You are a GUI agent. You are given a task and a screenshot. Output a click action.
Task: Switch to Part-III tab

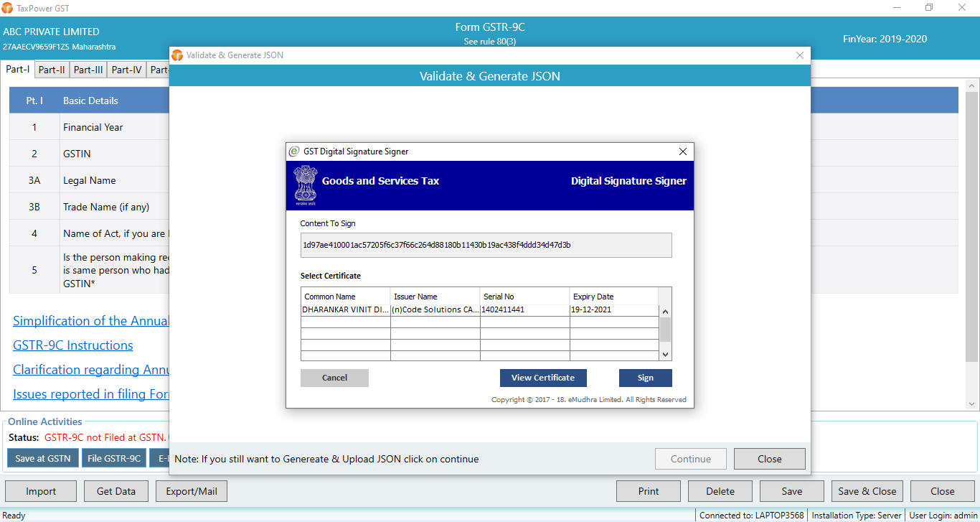point(89,70)
